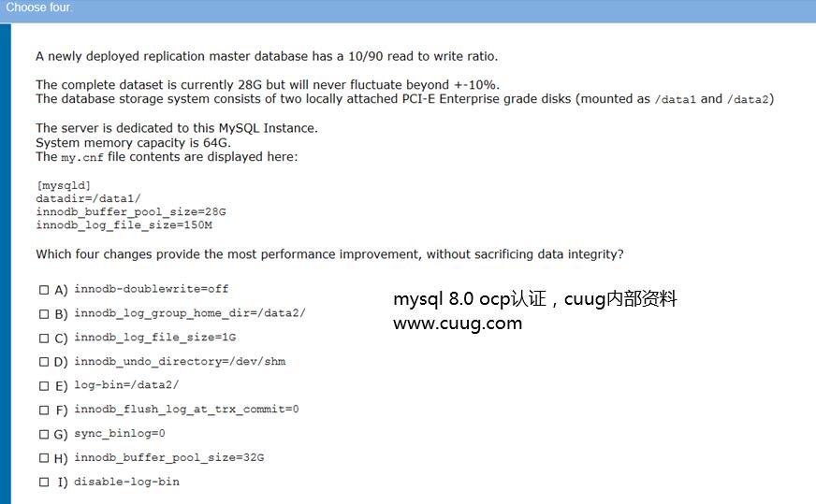Click the innodb_buffer_pool_size=28G config line
The height and width of the screenshot is (504, 816).
131,211
